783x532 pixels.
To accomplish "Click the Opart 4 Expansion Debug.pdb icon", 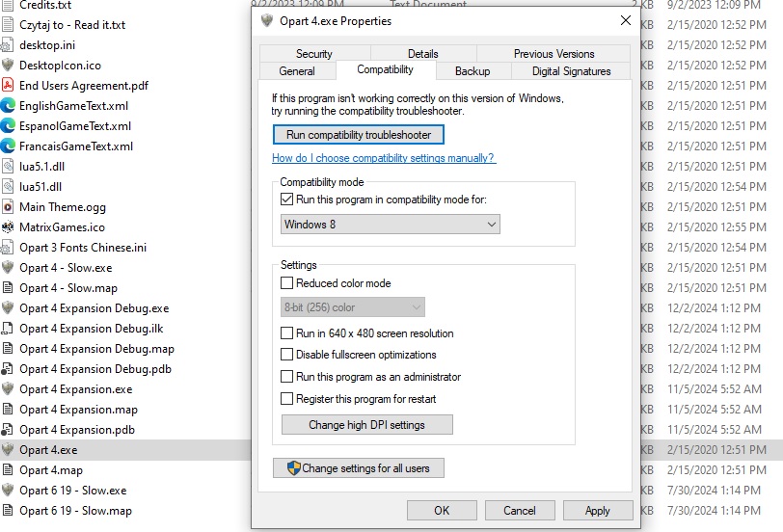I will 8,369.
